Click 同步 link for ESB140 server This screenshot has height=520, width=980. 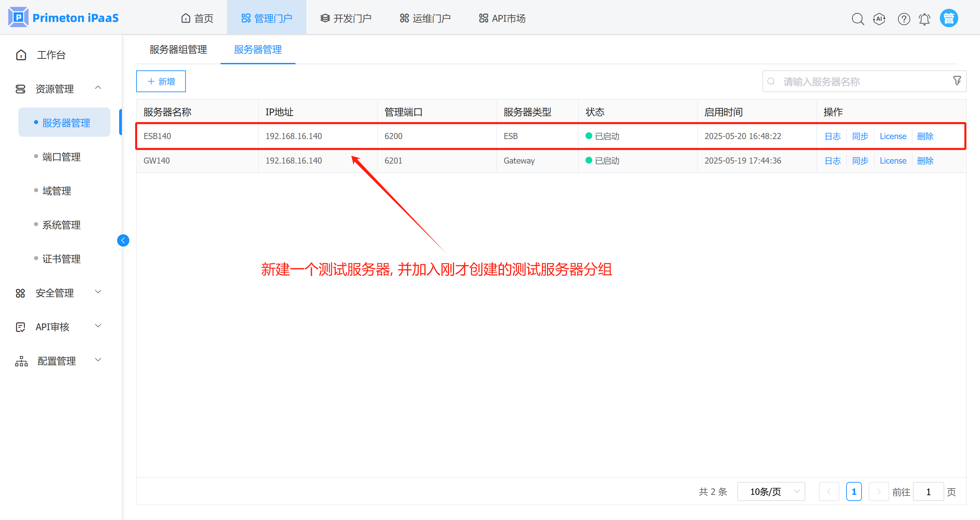tap(860, 136)
